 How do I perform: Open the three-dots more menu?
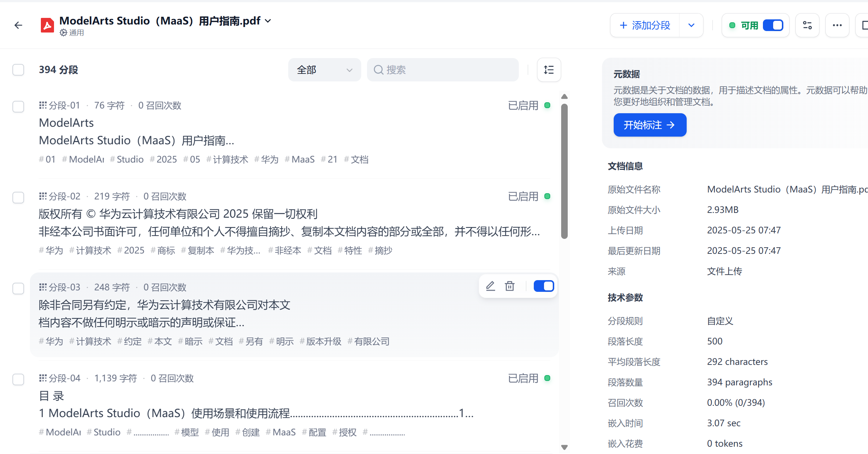pyautogui.click(x=837, y=25)
